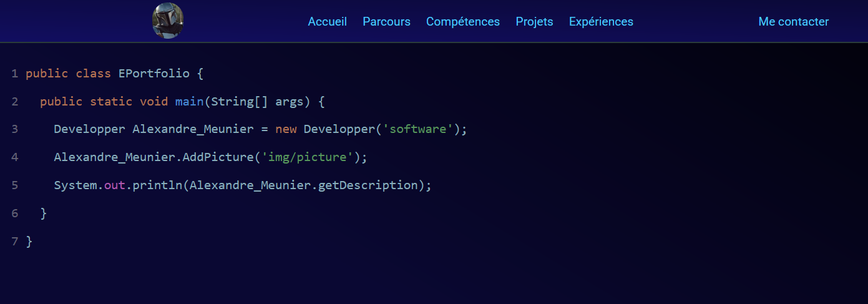Click the EPortfolio class name

coord(154,74)
